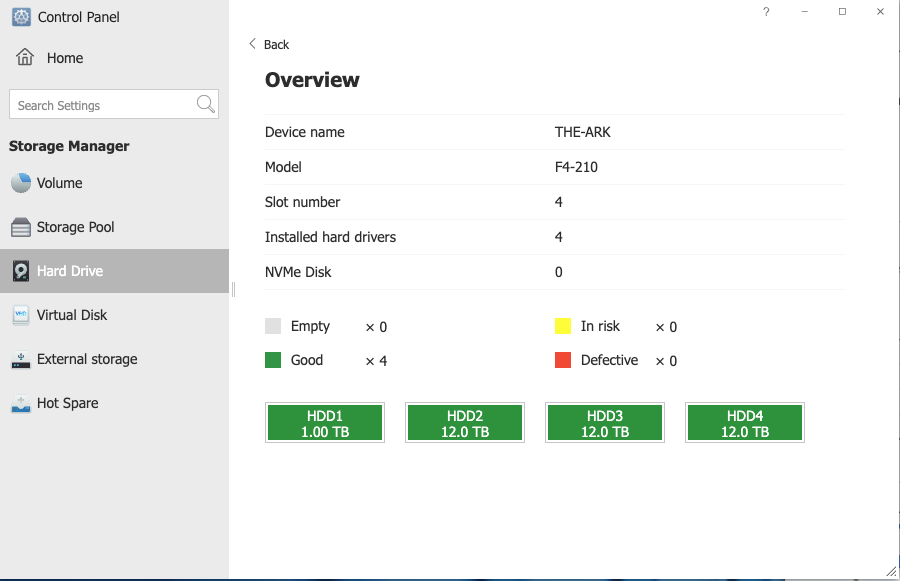This screenshot has height=581, width=900.
Task: Click the search magnifier icon
Action: point(205,104)
